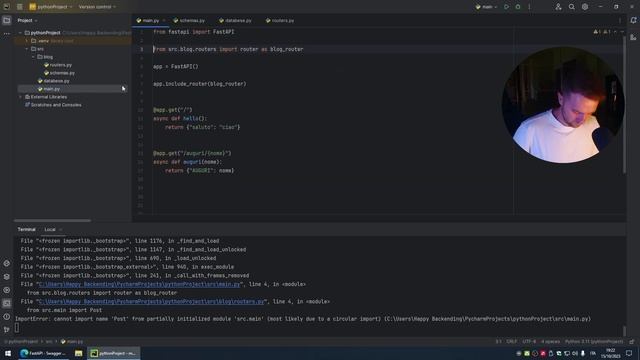Open IDE settings gear icon
This screenshot has height=360, width=640.
(x=585, y=7)
